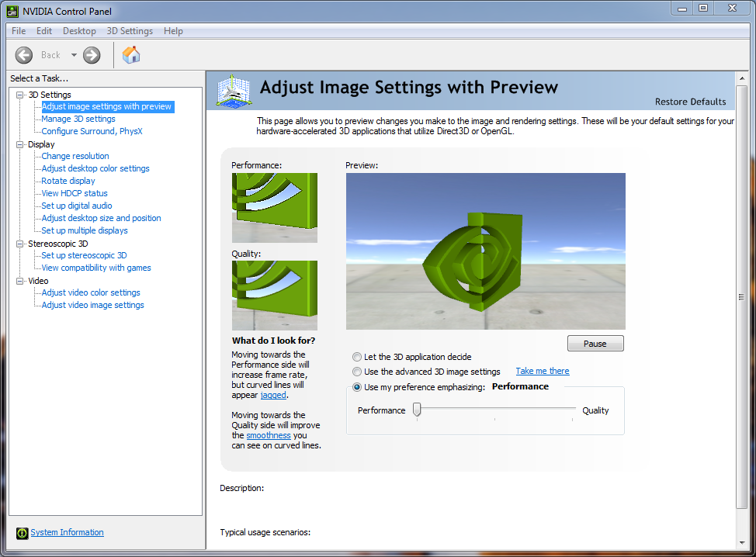
Task: Select 'Use the advanced 3D image settings'
Action: (x=356, y=371)
